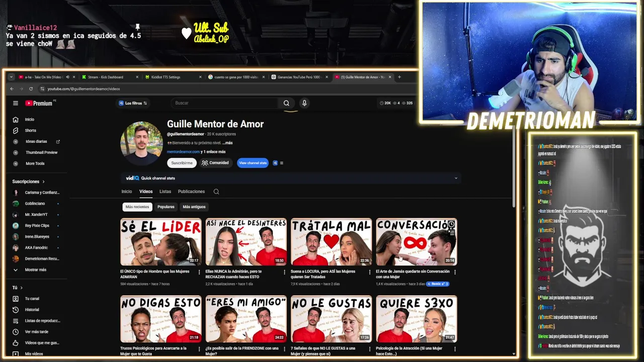Add 'Conversación' video to watch later
Screen dimensions: 644x362
point(451,224)
